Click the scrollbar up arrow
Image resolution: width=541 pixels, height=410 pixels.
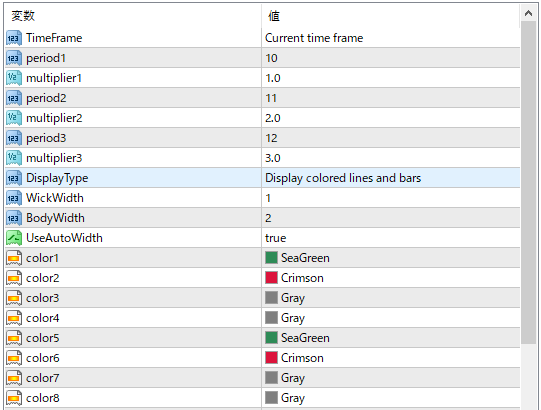[528, 13]
